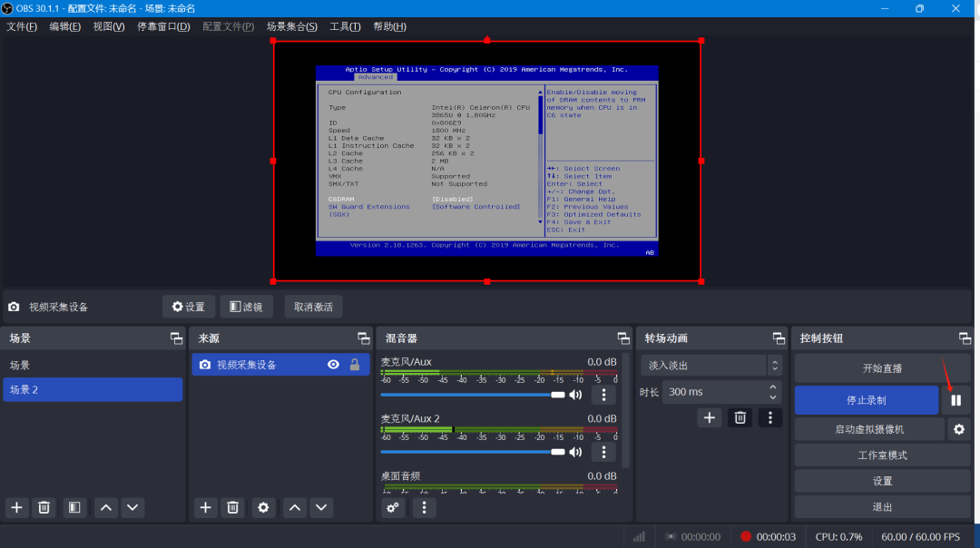980x548 pixels.
Task: Click 退出 button
Action: coord(882,507)
